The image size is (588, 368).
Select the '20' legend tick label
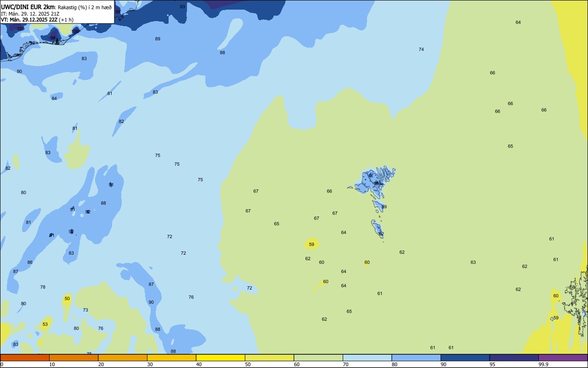101,364
